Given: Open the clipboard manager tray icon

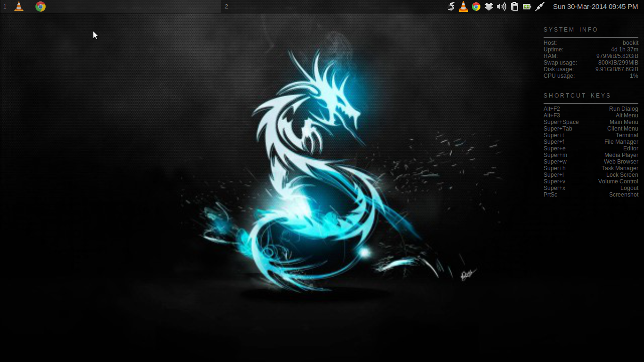Looking at the screenshot, I should pyautogui.click(x=514, y=7).
